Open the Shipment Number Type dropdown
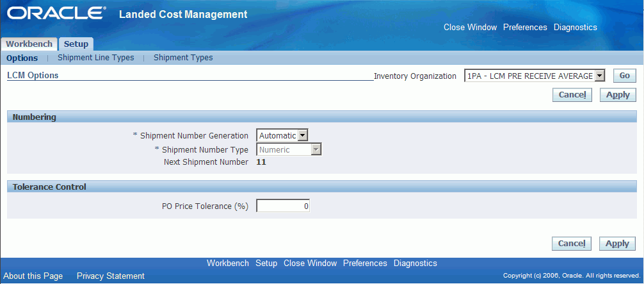This screenshot has width=644, height=284. click(x=289, y=150)
